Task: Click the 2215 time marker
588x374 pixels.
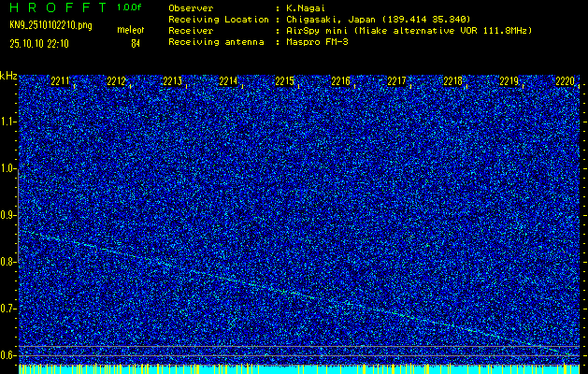Action: [284, 82]
